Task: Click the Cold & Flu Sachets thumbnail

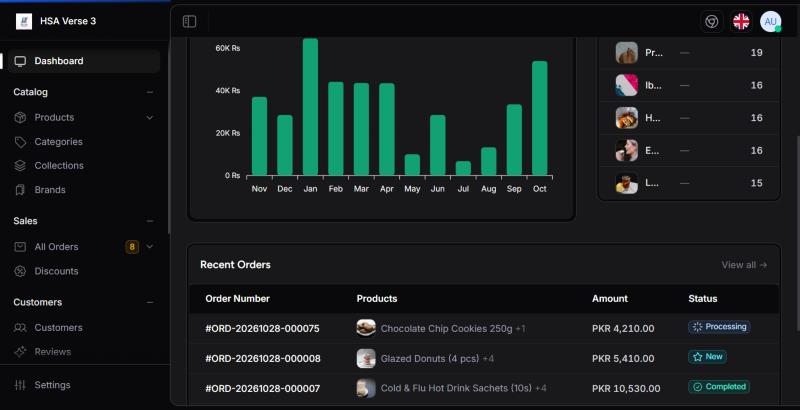Action: [366, 389]
